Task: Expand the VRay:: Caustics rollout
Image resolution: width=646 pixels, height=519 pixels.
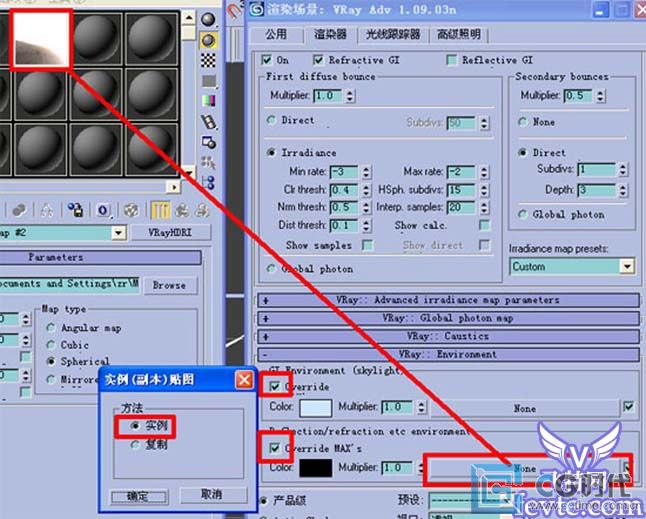Action: pos(448,336)
